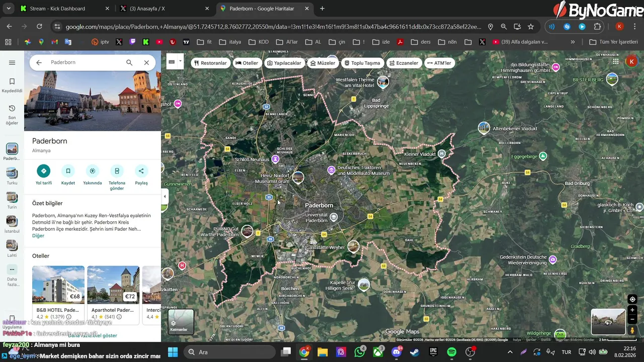Image resolution: width=644 pixels, height=362 pixels.
Task: Open the Turku recent item in sidebar
Action: (12, 176)
